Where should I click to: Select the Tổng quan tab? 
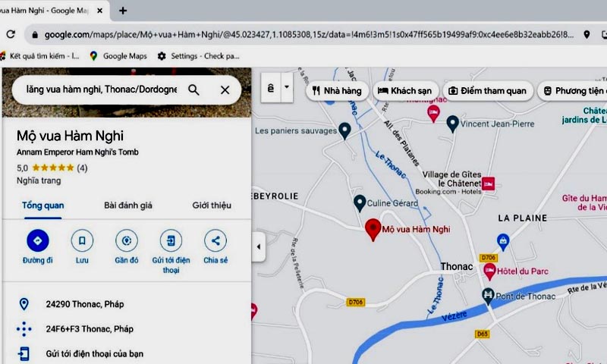(43, 206)
